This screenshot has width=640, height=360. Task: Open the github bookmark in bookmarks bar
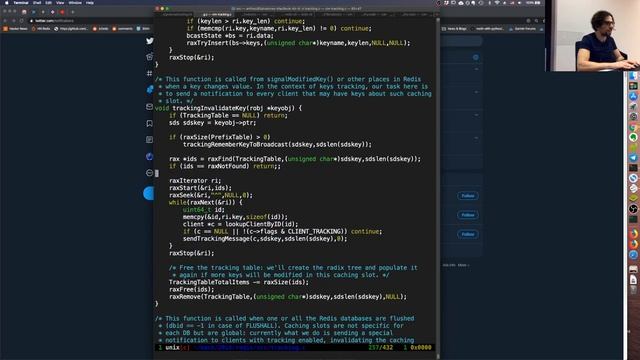[x=71, y=29]
